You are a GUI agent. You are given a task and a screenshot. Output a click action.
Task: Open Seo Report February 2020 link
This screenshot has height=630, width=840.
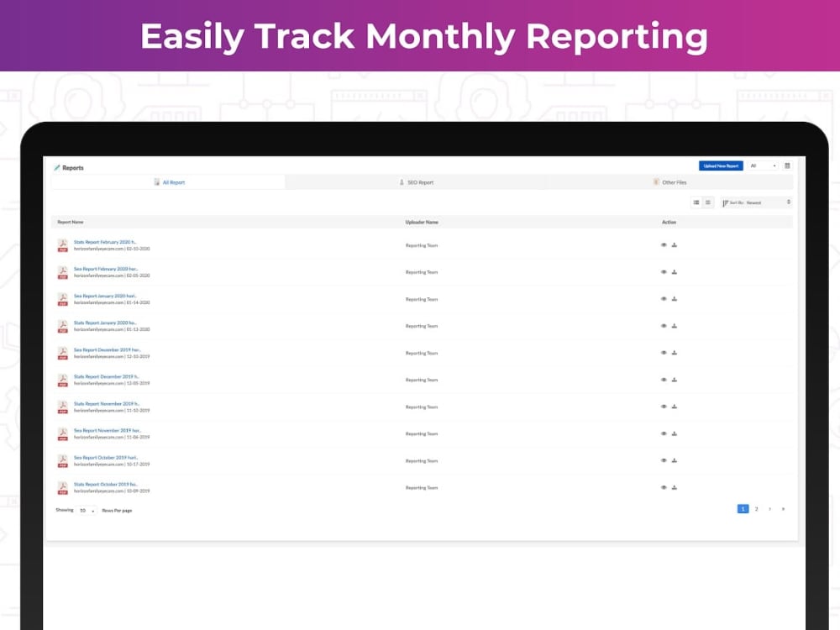point(106,269)
